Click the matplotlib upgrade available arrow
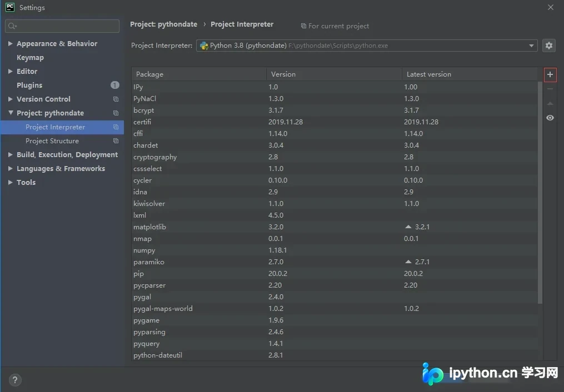564x392 pixels. click(408, 227)
